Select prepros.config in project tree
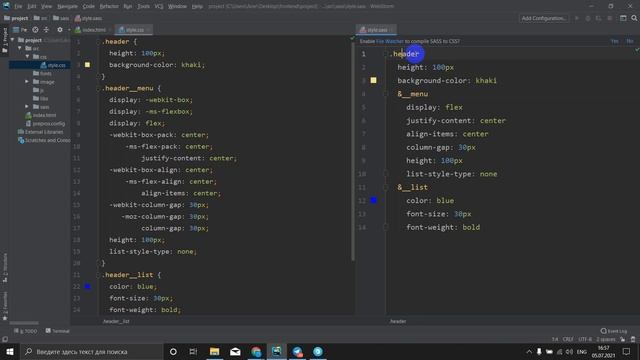This screenshot has width=640, height=360. tap(45, 123)
